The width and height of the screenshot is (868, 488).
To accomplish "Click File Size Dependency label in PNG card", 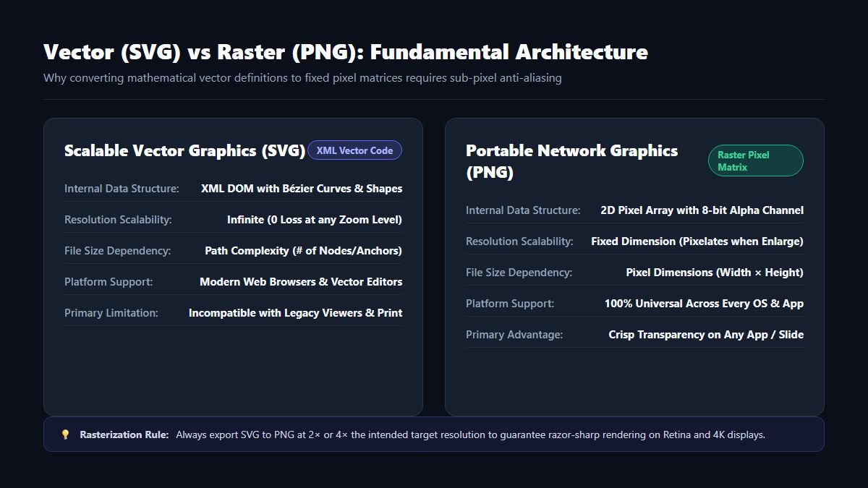I will (x=519, y=273).
